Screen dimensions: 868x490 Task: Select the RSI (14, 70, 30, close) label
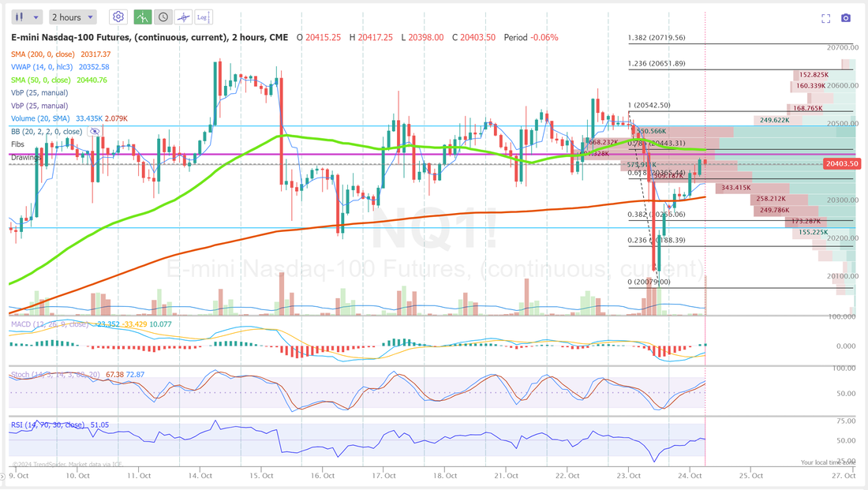pos(47,425)
